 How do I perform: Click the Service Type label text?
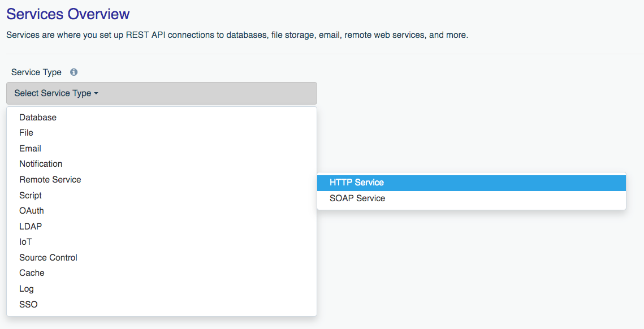pos(36,72)
